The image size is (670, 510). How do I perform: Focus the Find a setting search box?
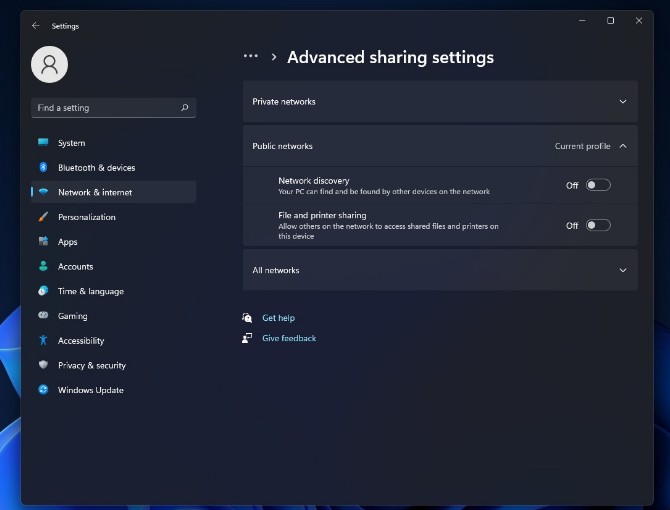tap(114, 108)
